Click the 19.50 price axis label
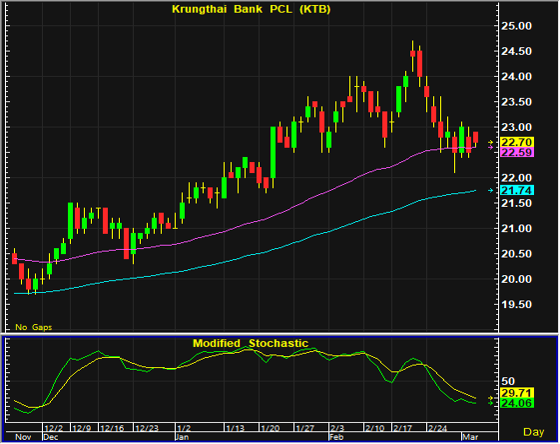 (516, 305)
